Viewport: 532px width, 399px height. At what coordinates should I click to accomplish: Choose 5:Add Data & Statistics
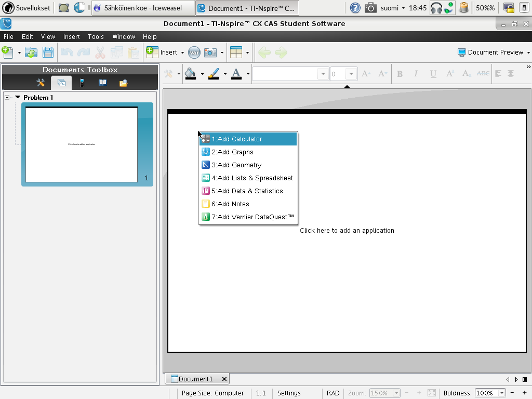(x=248, y=191)
